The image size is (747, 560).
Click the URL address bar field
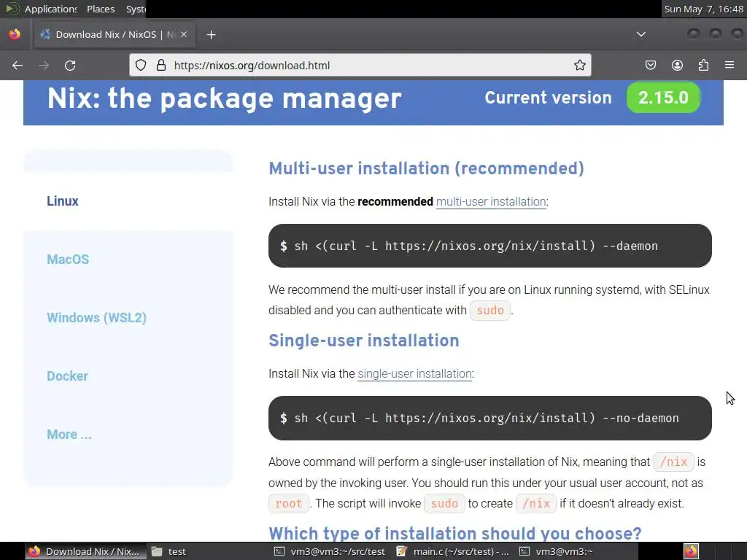click(360, 65)
